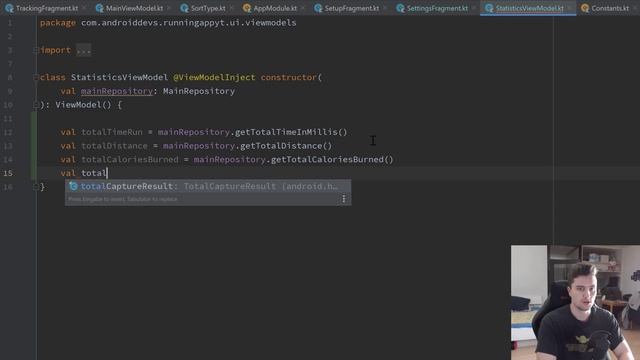Click the package declaration com.androiddevs.runningappyt.ui.viewmodels
Image resolution: width=640 pixels, height=360 pixels.
189,23
